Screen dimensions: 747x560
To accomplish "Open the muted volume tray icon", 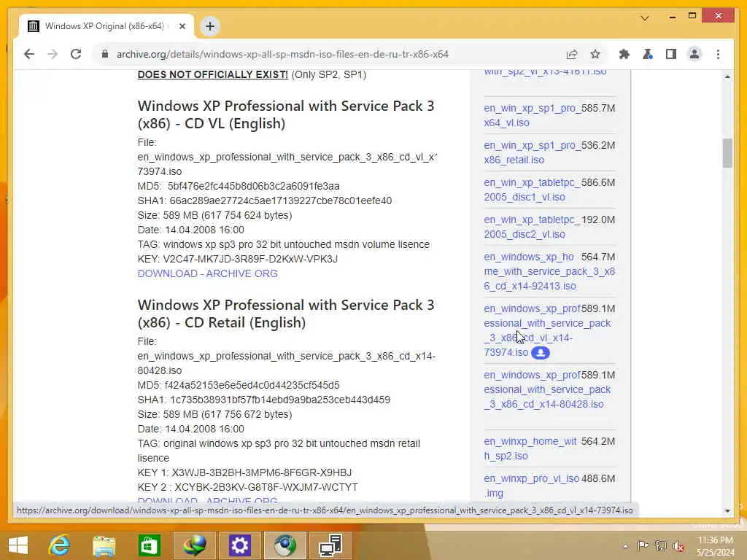I will coord(678,546).
